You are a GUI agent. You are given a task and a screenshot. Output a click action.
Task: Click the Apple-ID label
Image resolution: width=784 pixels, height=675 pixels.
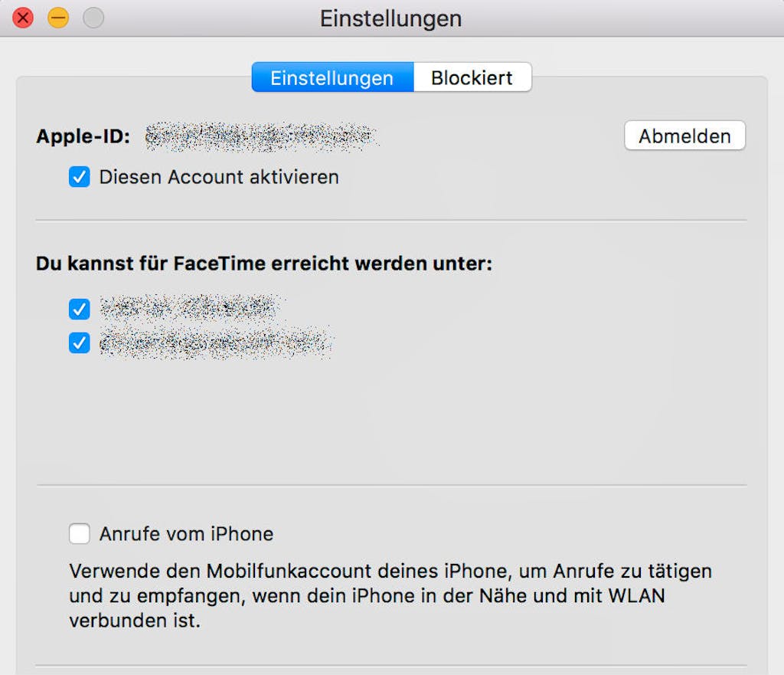(x=83, y=136)
